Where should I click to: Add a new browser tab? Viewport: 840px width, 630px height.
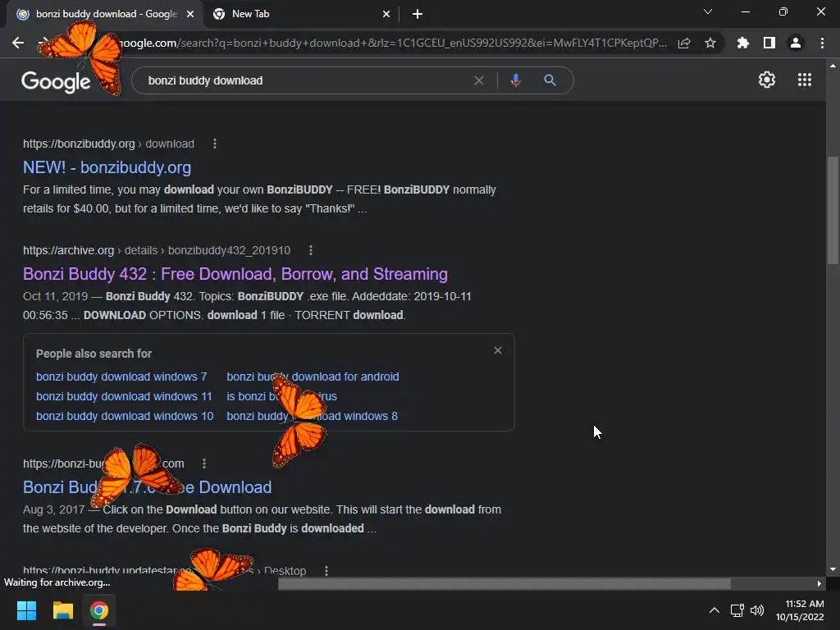tap(418, 15)
